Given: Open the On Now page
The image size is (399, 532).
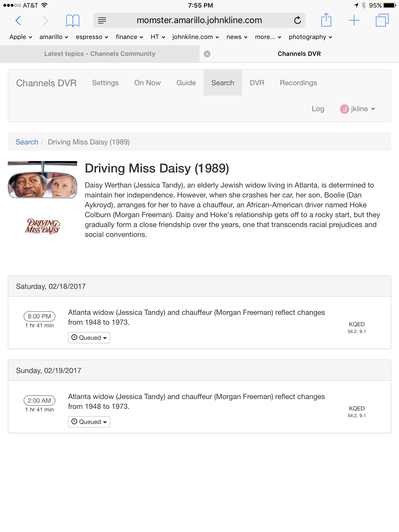Looking at the screenshot, I should point(147,83).
